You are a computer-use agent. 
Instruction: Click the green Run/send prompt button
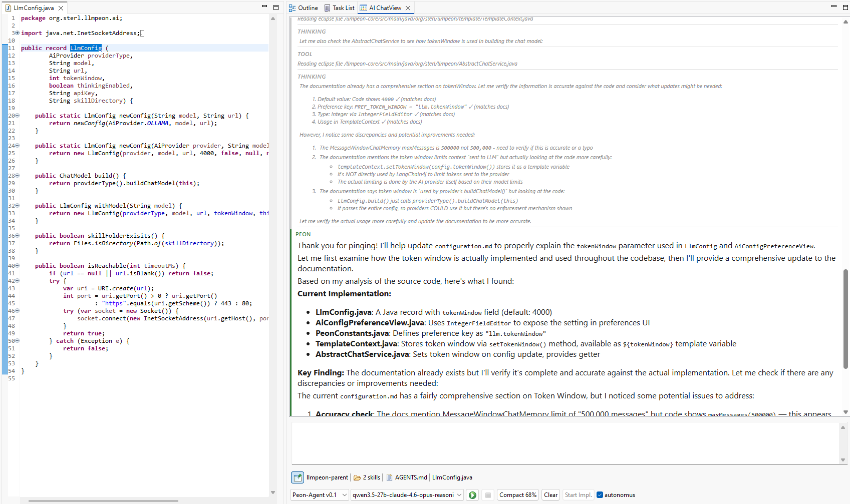point(472,495)
